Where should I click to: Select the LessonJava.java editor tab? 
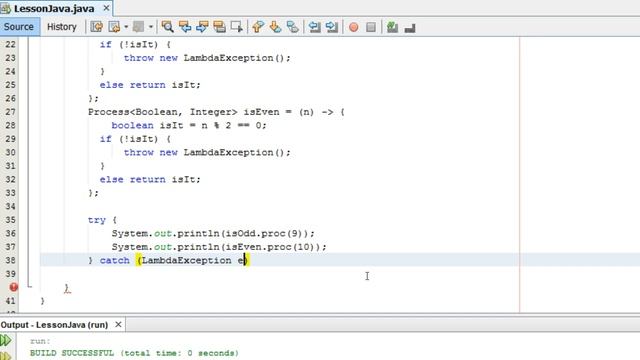[54, 9]
